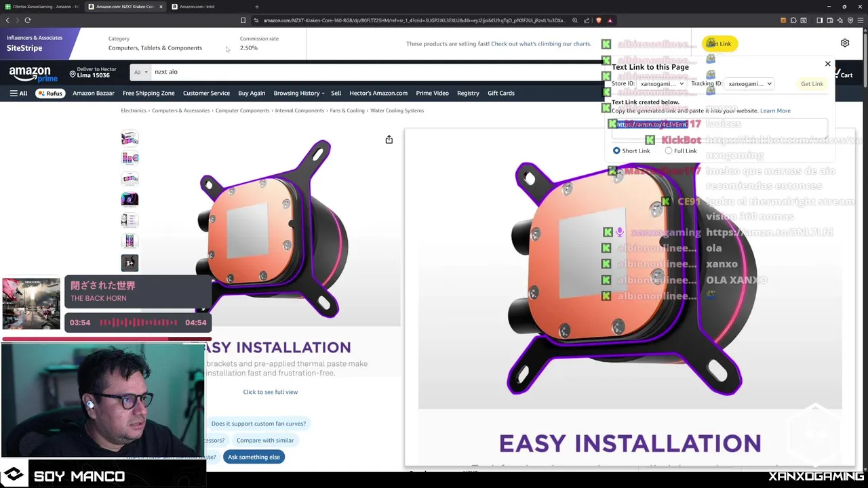The image size is (868, 488).
Task: Open Registry nav item
Action: (x=468, y=93)
